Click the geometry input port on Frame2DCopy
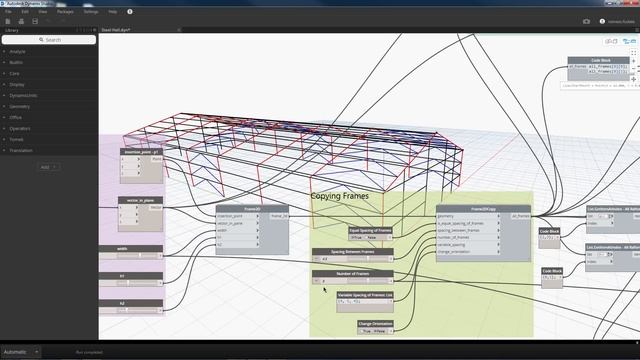The image size is (640, 360). [468, 216]
